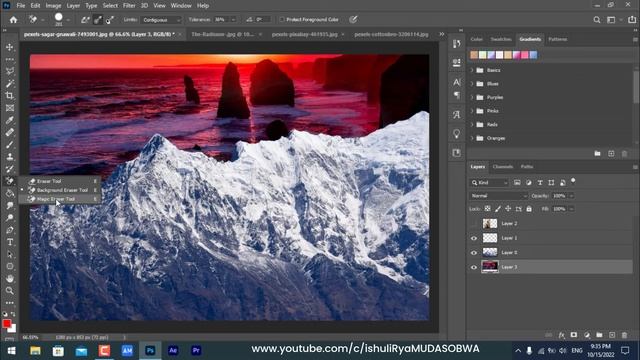Screen dimensions: 640x360
Task: Select first recent gradient swatch
Action: [x=474, y=55]
